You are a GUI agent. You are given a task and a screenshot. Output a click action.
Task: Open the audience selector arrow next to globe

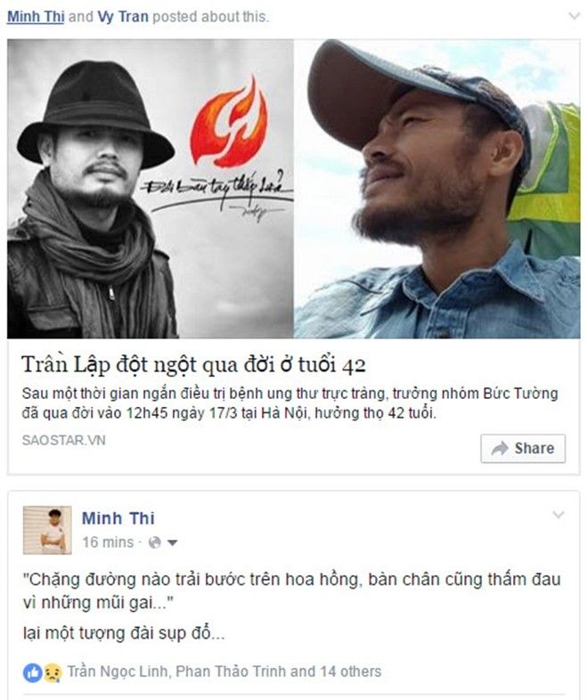[x=172, y=543]
